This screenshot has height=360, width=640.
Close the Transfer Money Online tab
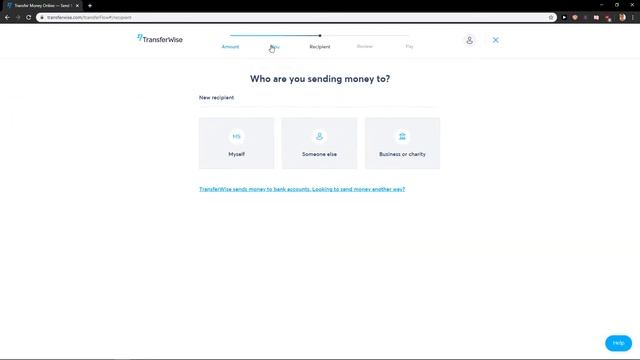pyautogui.click(x=77, y=6)
